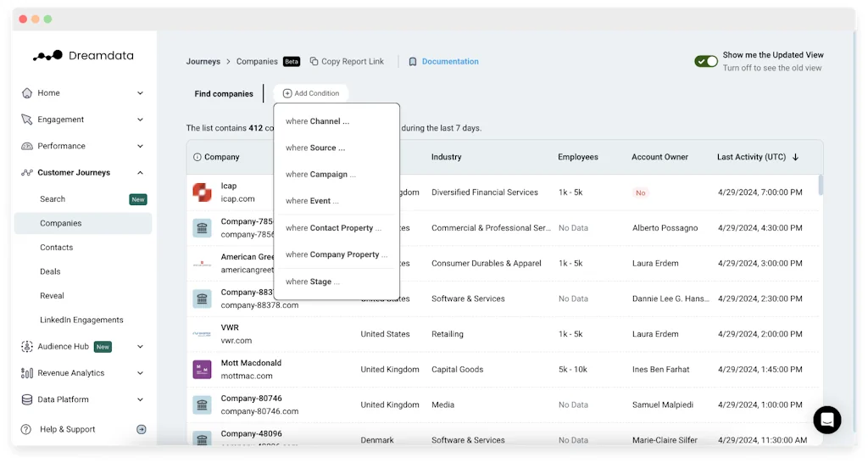Image resolution: width=868 pixels, height=463 pixels.
Task: Click the Mott Macdonald company name
Action: 251,363
